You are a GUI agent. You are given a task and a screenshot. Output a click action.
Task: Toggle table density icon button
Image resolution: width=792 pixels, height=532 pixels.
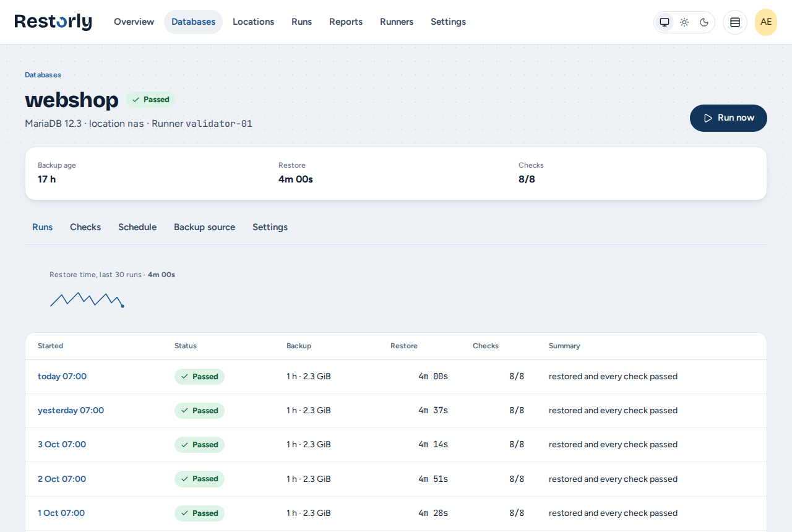tap(735, 22)
